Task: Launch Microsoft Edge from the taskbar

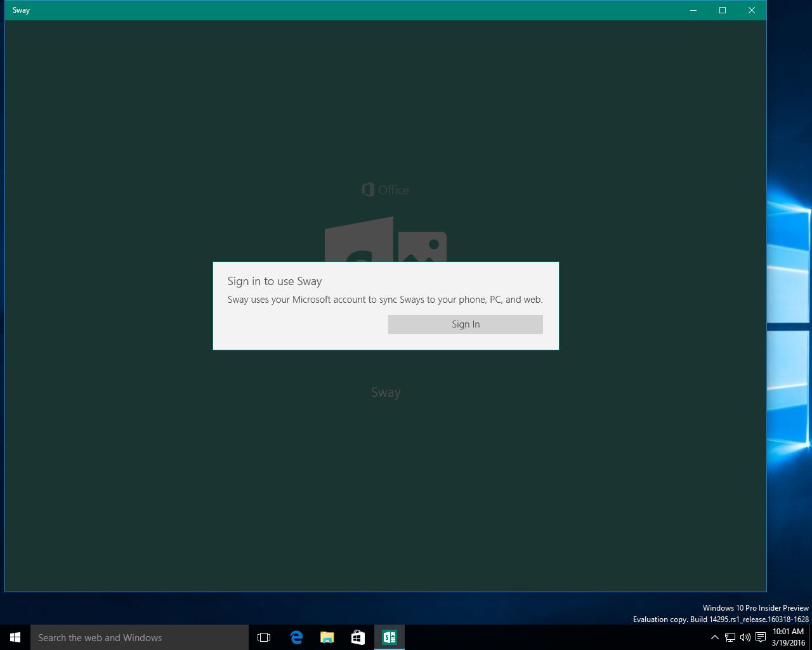Action: pos(296,637)
